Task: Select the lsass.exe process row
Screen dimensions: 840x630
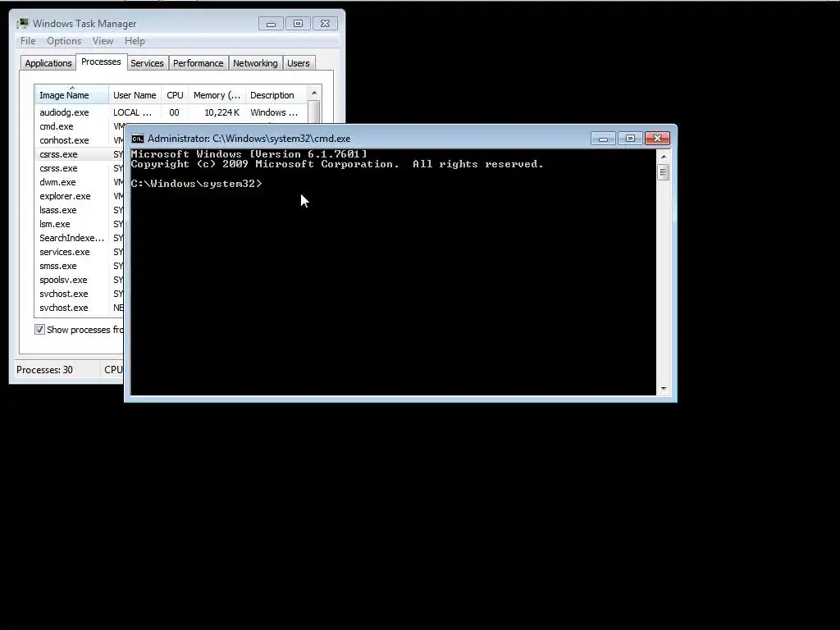Action: (80, 210)
